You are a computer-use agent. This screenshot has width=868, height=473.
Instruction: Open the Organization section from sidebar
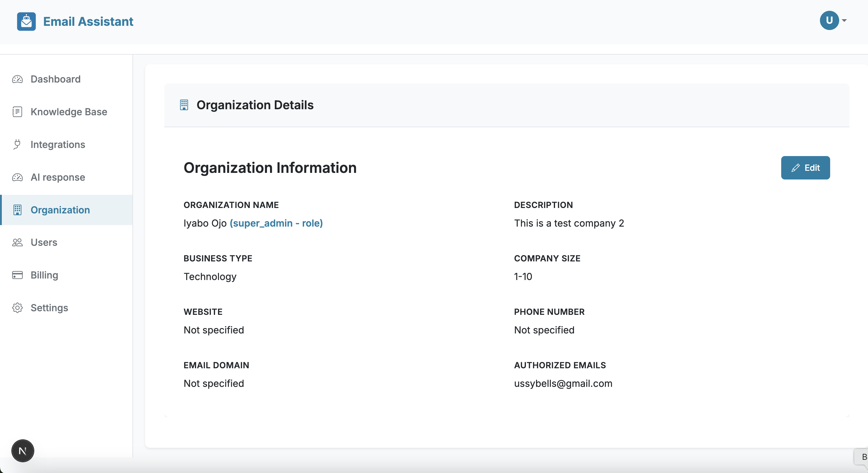pyautogui.click(x=60, y=210)
